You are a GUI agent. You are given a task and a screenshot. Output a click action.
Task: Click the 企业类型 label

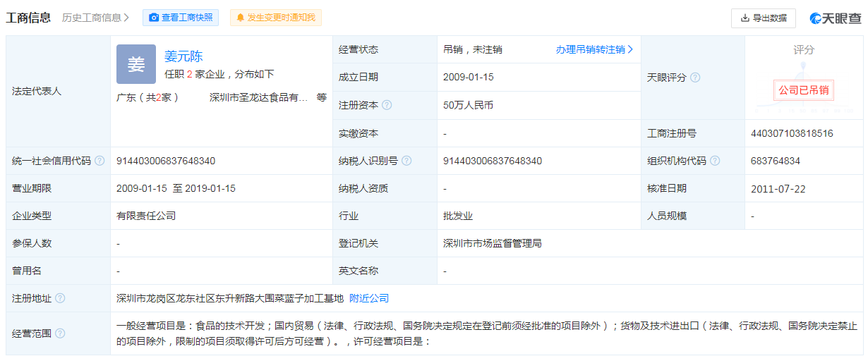32,216
